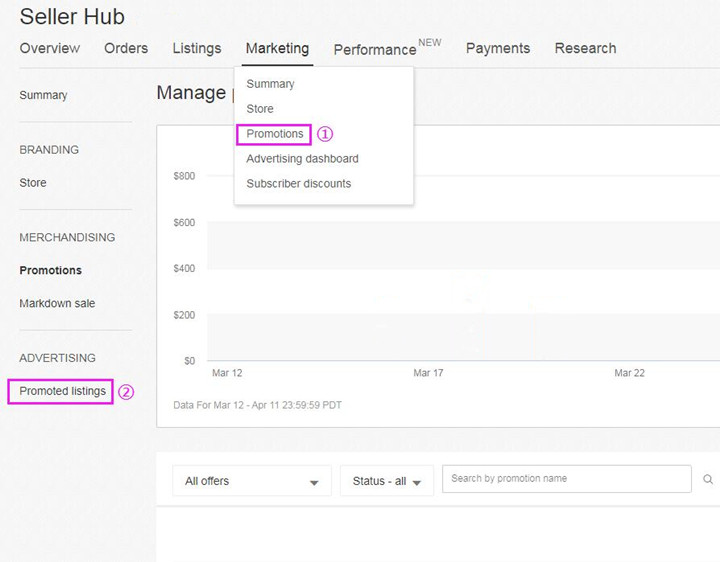Choose Summary in the Marketing dropdown menu

[x=270, y=84]
